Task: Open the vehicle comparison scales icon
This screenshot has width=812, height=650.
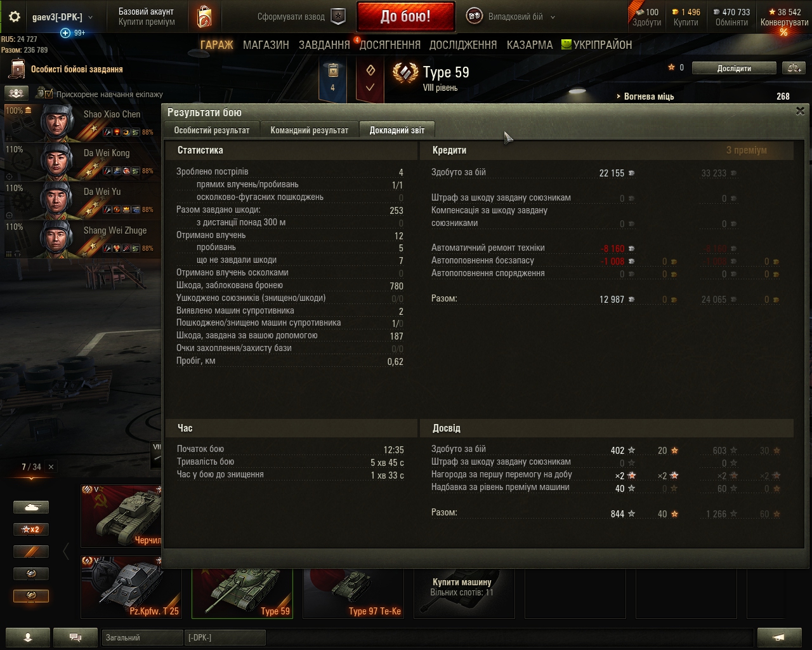Action: coord(793,68)
